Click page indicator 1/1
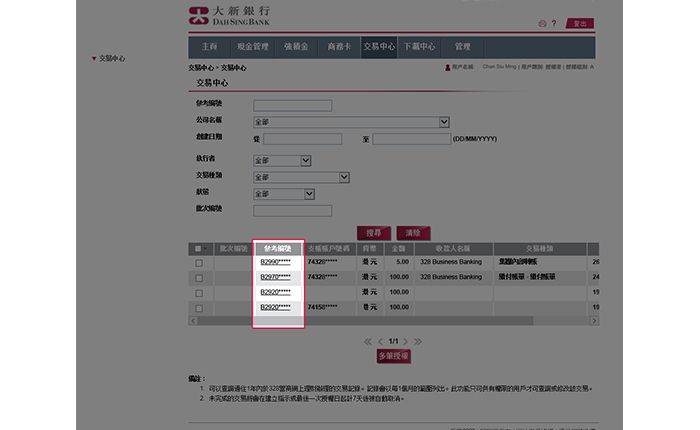Viewport: 700px width, 430px height. point(393,342)
